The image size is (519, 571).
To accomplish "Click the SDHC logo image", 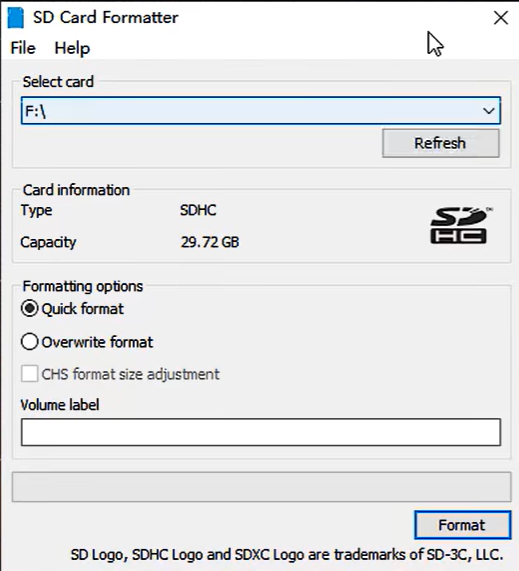I will click(461, 225).
